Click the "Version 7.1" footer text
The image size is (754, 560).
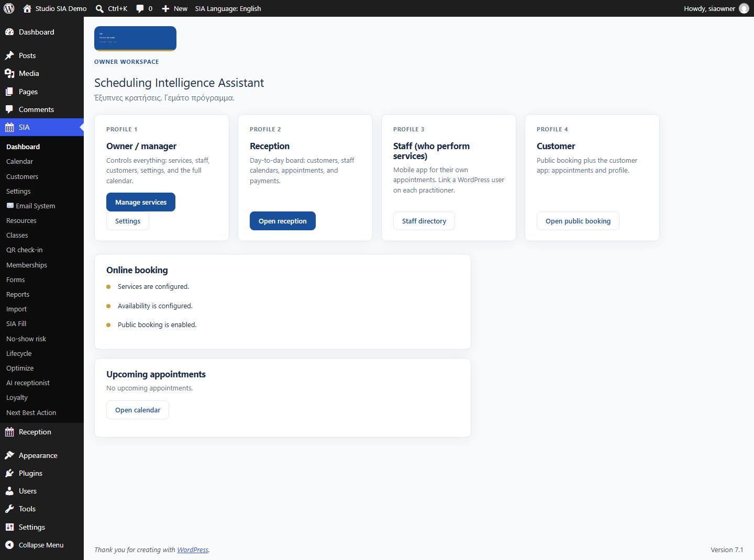727,550
